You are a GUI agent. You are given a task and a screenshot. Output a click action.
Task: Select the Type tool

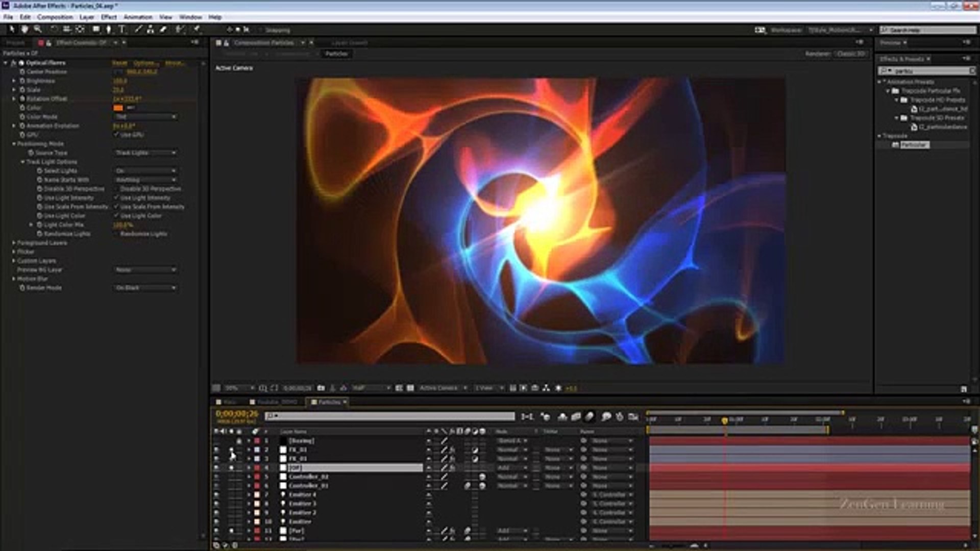(121, 30)
